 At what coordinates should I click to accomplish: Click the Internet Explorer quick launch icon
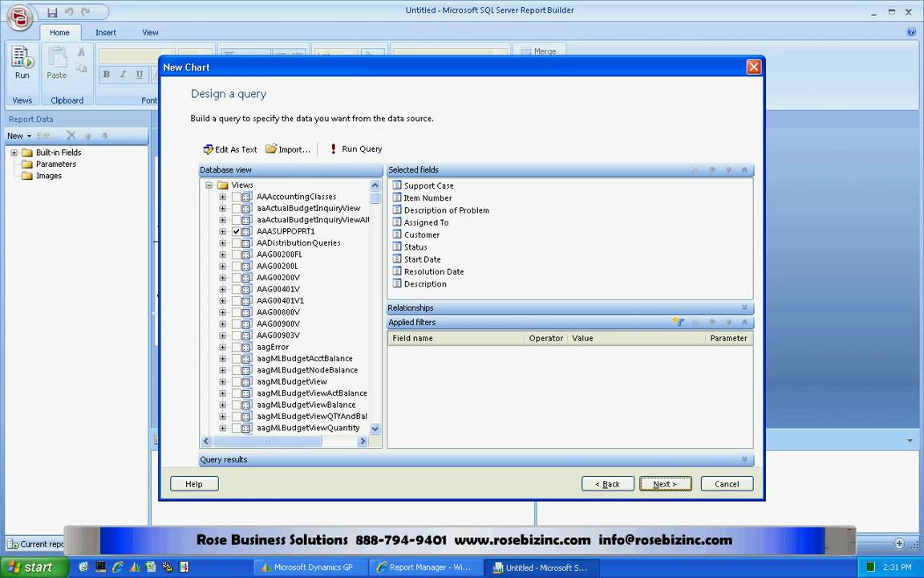coord(118,568)
